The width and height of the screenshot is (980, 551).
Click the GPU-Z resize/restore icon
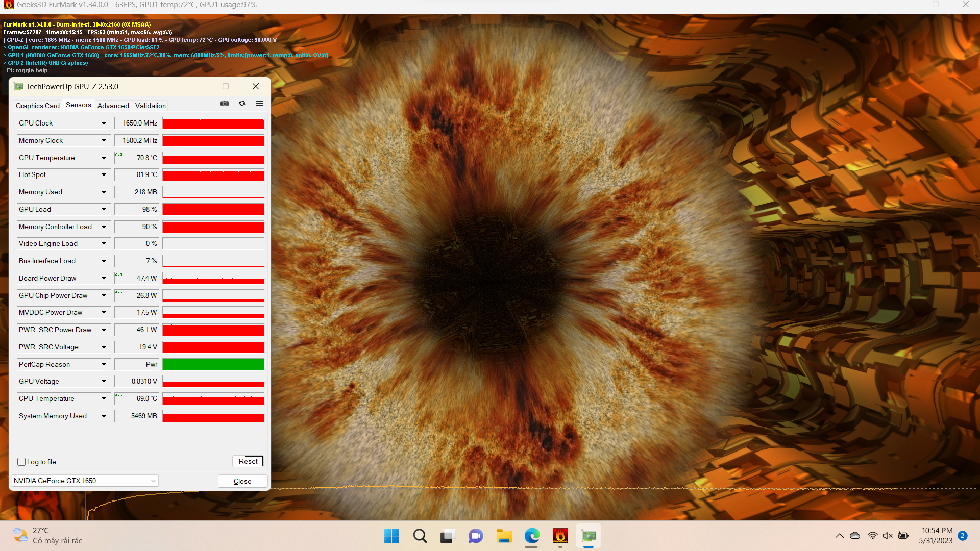[226, 86]
